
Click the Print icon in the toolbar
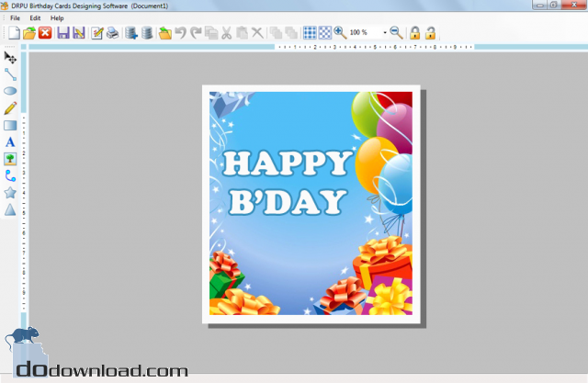tap(112, 33)
